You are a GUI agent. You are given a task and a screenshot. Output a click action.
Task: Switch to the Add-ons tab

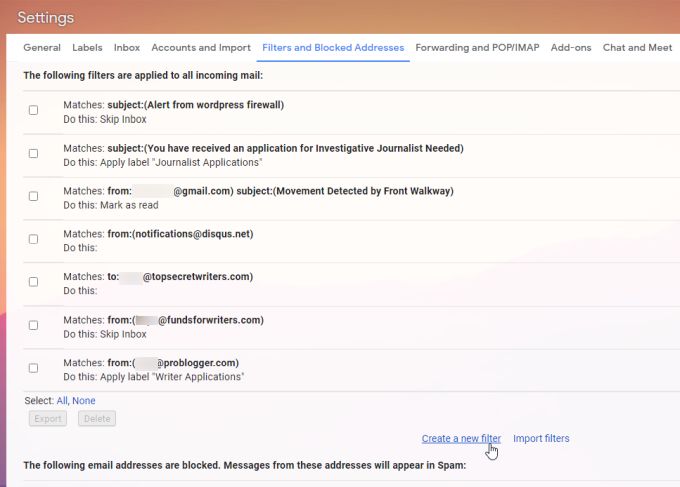tap(571, 47)
